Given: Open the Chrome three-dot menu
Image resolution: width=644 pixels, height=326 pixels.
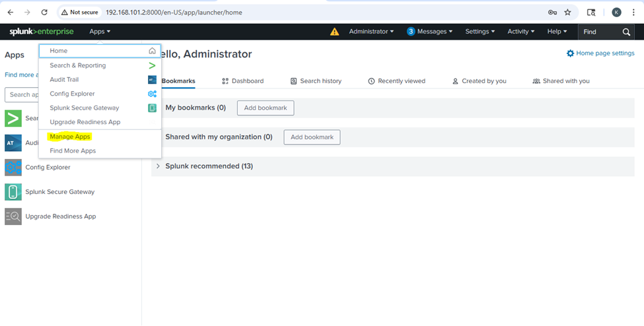Looking at the screenshot, I should [633, 13].
